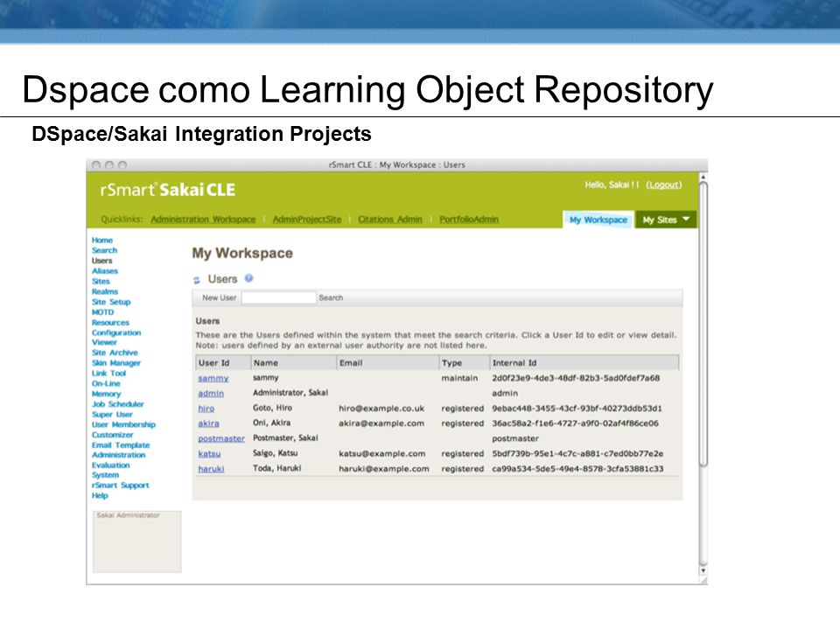Select New User in the toolbar
The width and height of the screenshot is (840, 630).
tap(219, 297)
